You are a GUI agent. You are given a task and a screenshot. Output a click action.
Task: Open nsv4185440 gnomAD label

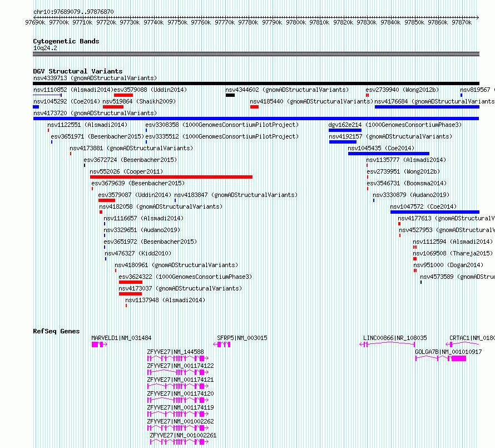(311, 101)
